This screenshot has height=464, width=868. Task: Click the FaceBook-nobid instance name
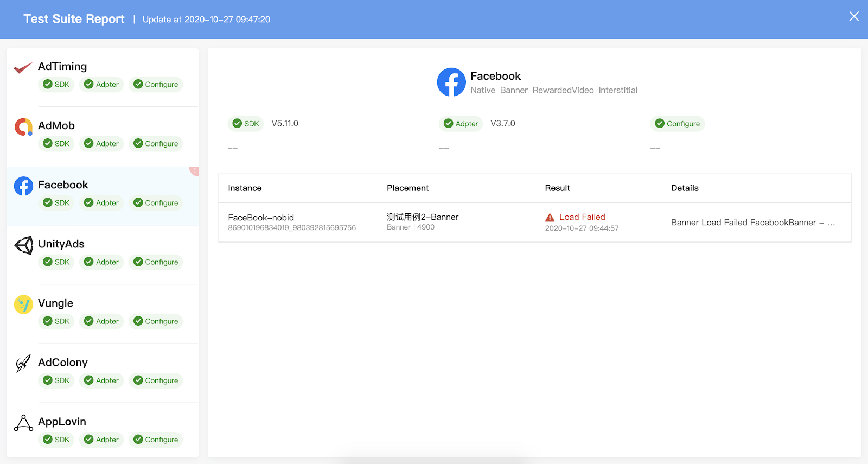pos(261,217)
